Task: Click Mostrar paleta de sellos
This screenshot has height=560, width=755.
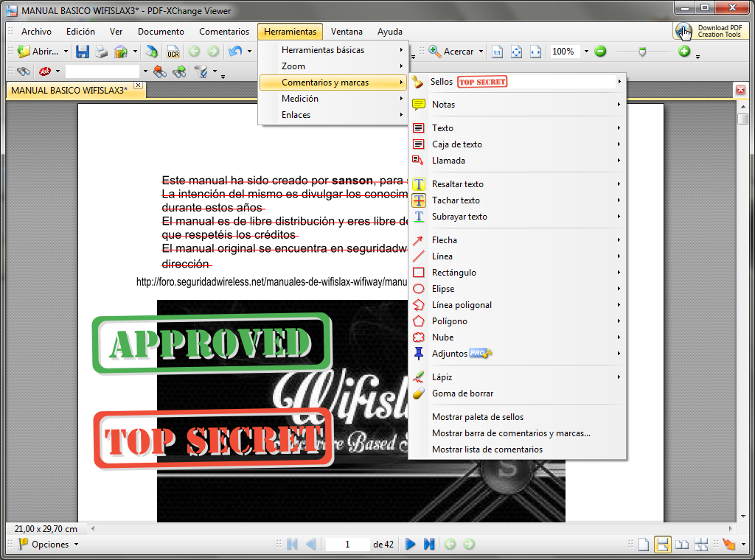Action: pos(517,417)
